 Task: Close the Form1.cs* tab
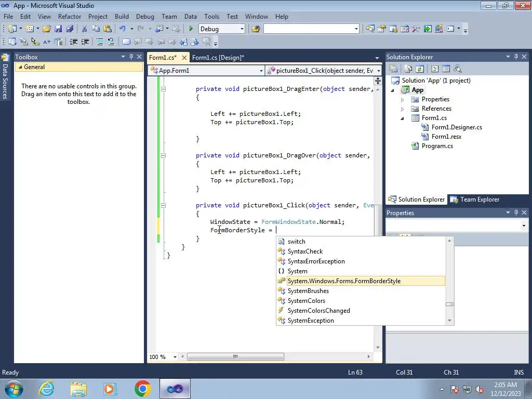184,58
